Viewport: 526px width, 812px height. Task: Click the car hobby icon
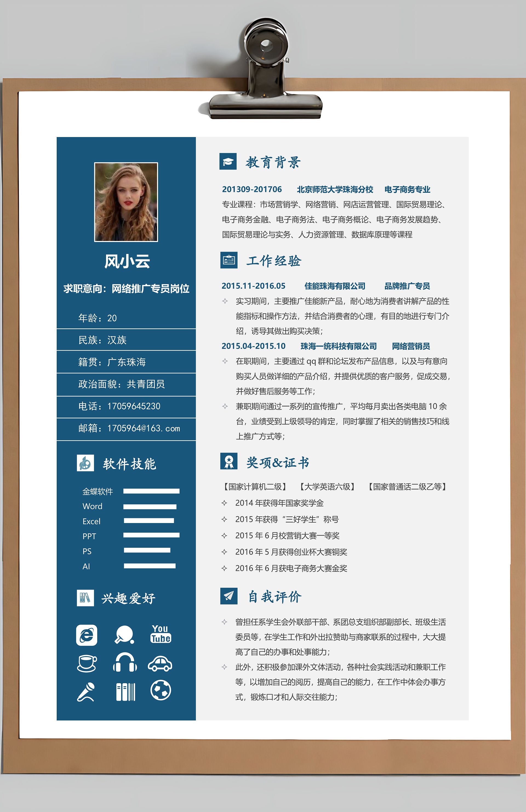point(160,664)
